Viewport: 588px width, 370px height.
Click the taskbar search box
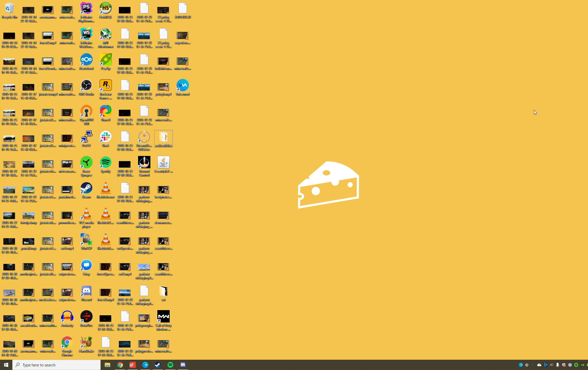[x=56, y=365]
